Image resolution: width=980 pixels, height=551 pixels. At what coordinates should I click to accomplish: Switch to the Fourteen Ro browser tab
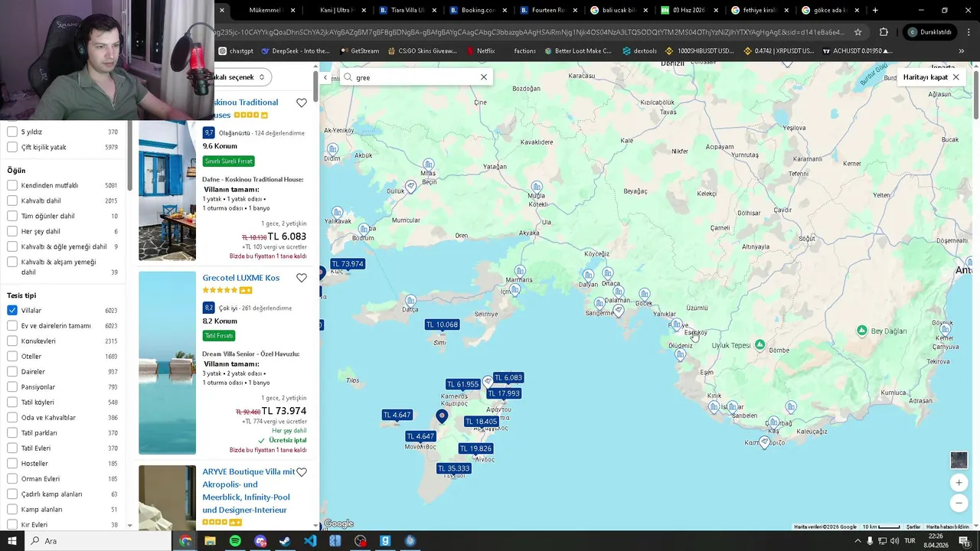(x=548, y=11)
